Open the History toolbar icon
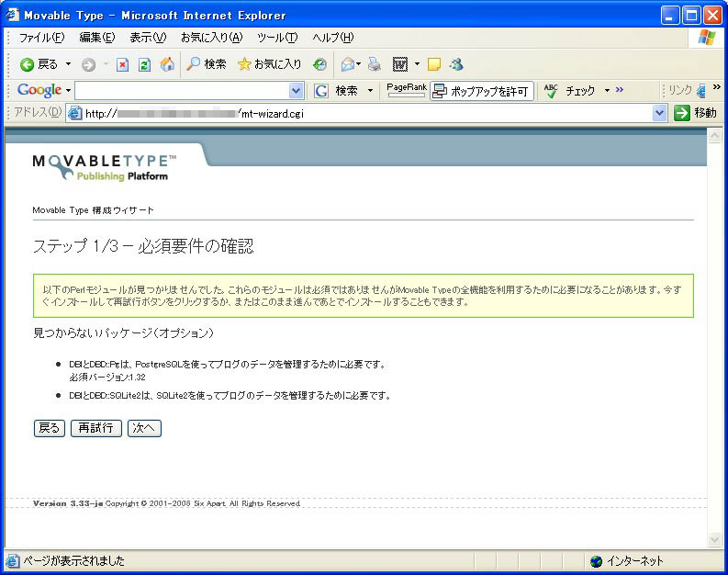Screen dimensions: 728x575 [x=319, y=64]
